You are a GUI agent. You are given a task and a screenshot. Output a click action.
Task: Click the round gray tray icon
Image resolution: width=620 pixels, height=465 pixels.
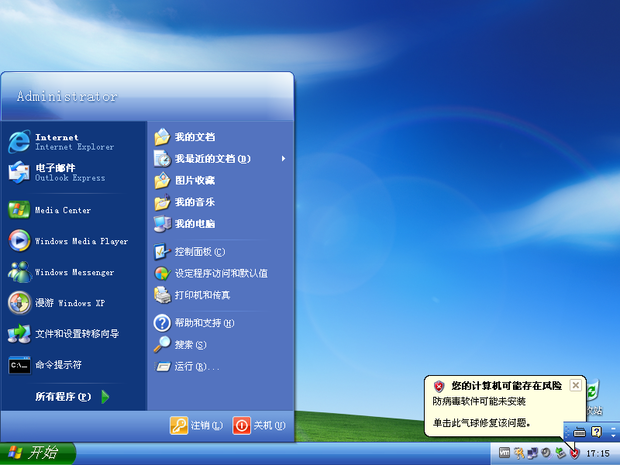(546, 453)
